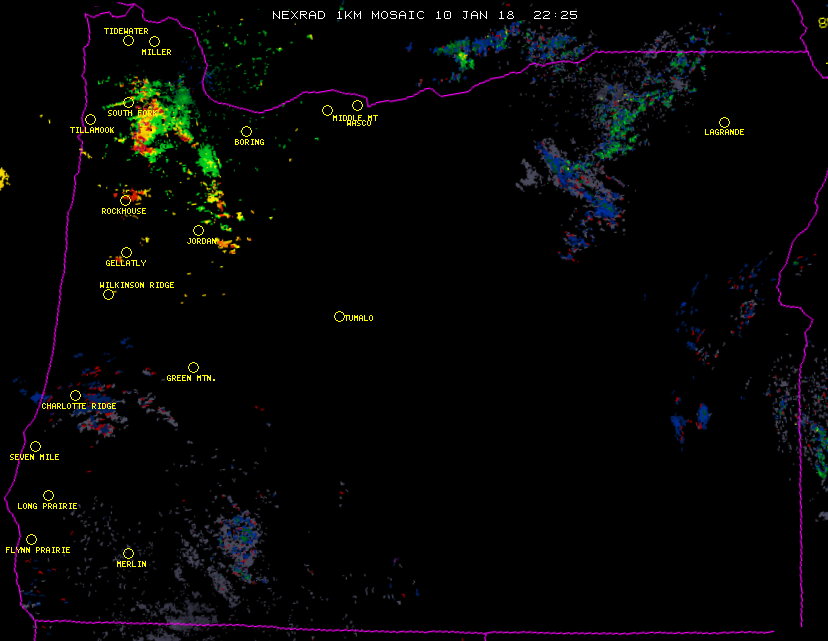
Task: Select the LaGrande station circle marker
Action: click(724, 122)
